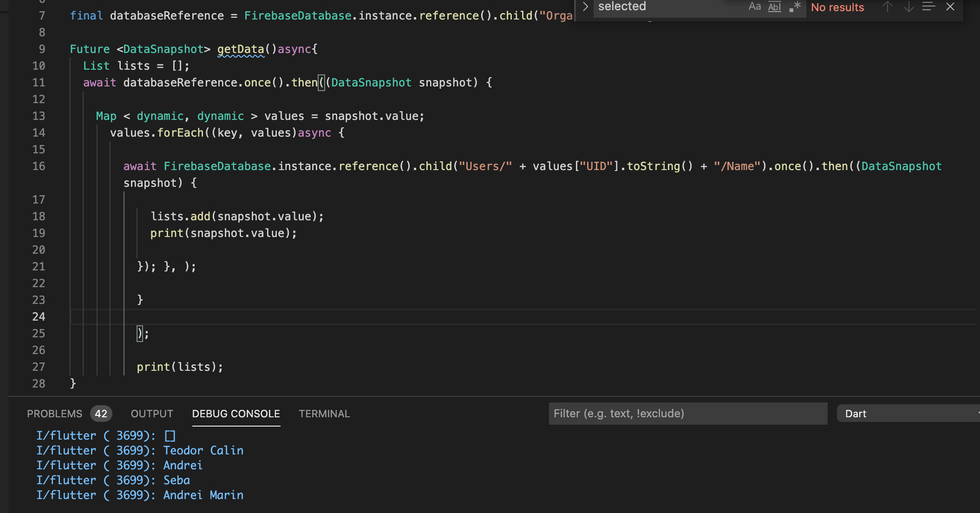The height and width of the screenshot is (513, 980).
Task: Close the find widget
Action: coord(950,7)
